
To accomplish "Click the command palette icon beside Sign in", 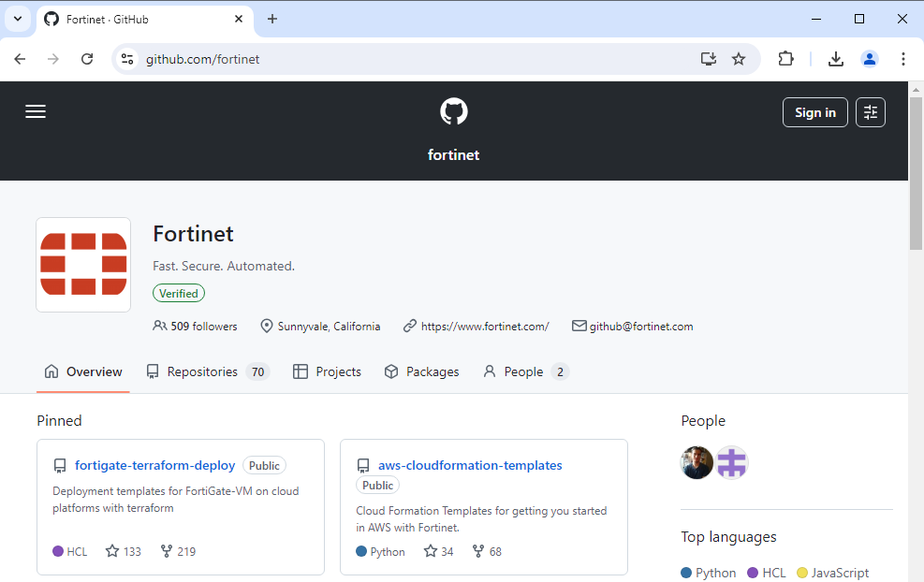I will point(870,111).
